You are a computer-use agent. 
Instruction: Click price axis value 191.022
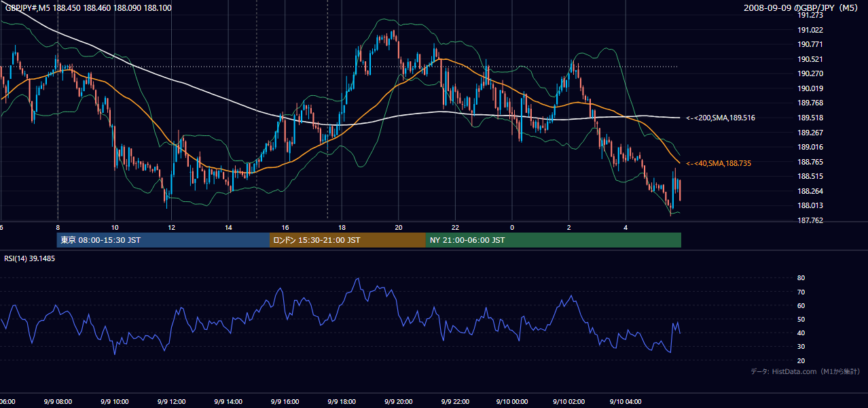[x=810, y=30]
